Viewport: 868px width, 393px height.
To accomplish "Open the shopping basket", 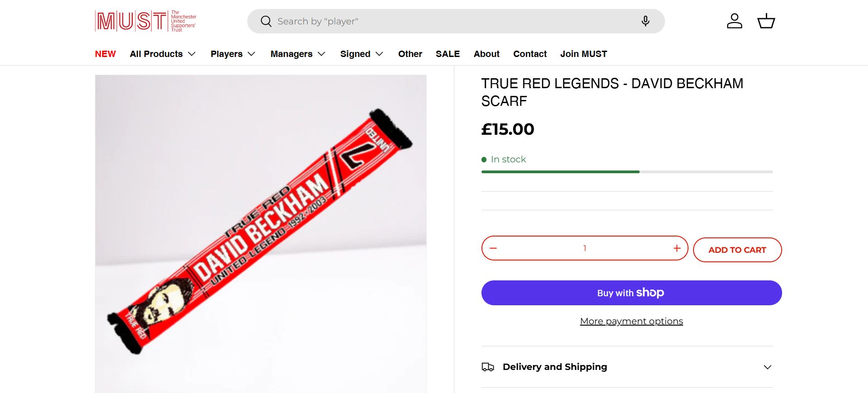I will click(766, 21).
